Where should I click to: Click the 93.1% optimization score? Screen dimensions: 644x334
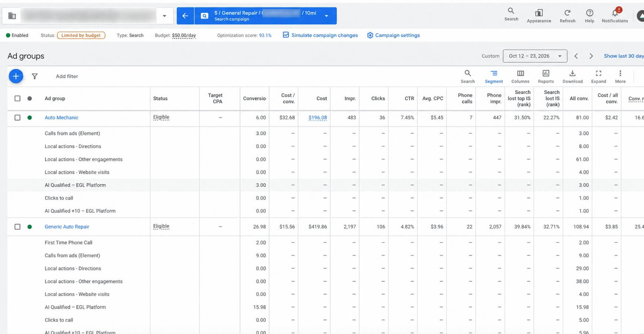point(265,36)
